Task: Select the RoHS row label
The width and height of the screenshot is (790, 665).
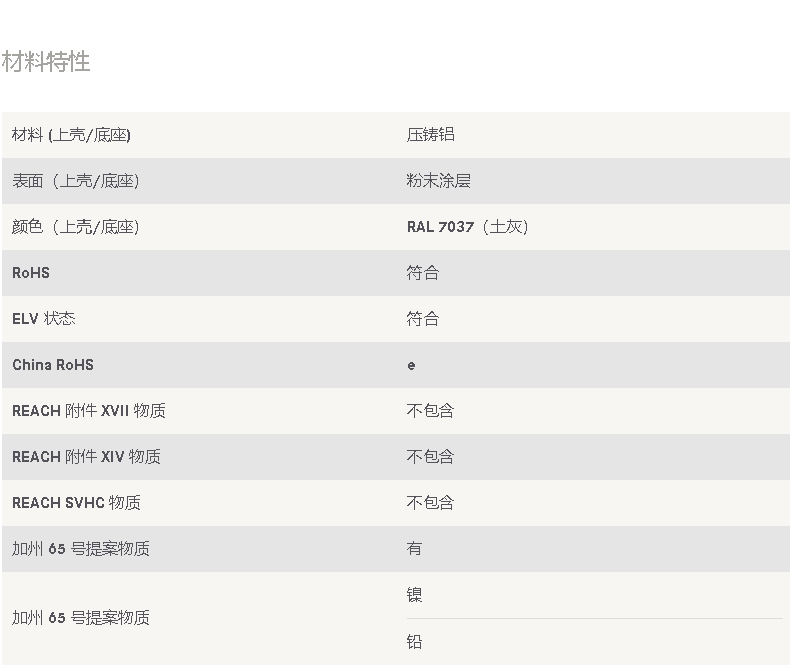Action: pyautogui.click(x=31, y=273)
